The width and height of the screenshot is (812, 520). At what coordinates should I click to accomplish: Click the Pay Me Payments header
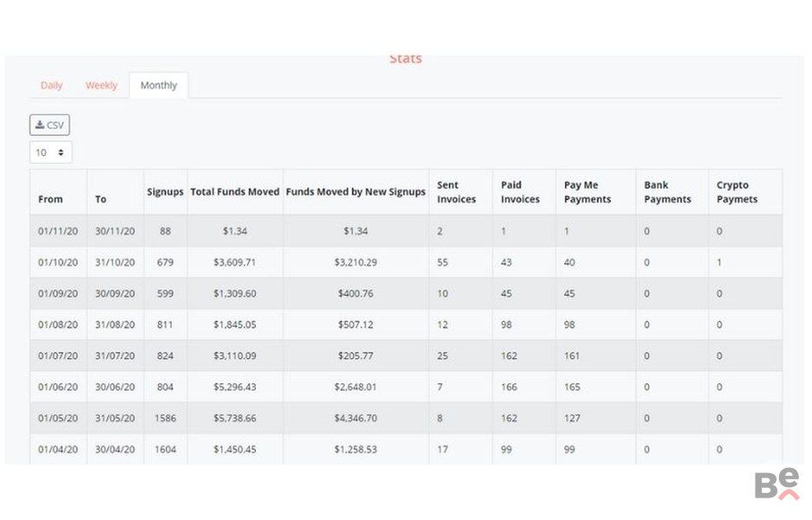pyautogui.click(x=587, y=192)
